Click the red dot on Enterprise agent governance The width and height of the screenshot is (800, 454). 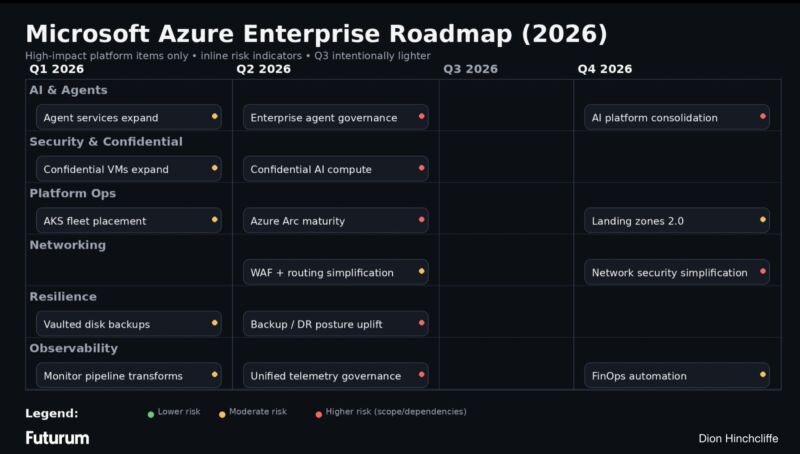[421, 117]
